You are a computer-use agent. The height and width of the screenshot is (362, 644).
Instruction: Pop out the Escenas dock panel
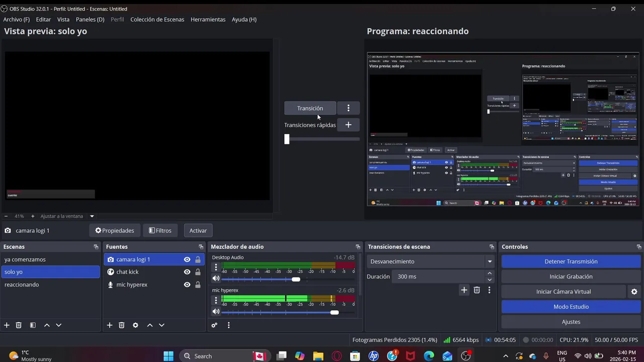pos(96,247)
